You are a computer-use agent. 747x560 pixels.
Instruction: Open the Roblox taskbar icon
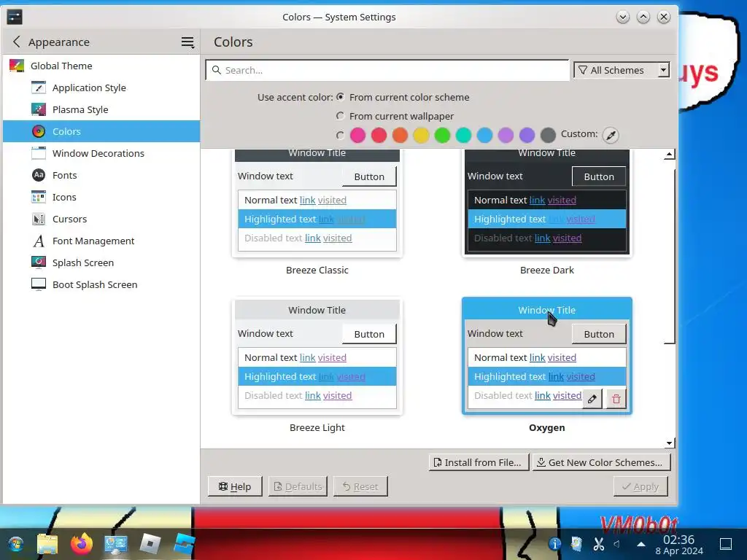coord(150,544)
